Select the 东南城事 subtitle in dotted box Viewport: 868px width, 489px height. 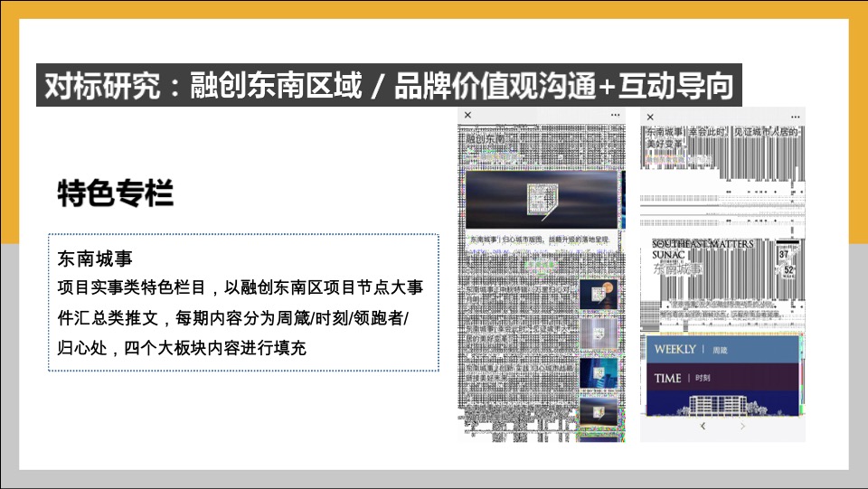[x=95, y=259]
